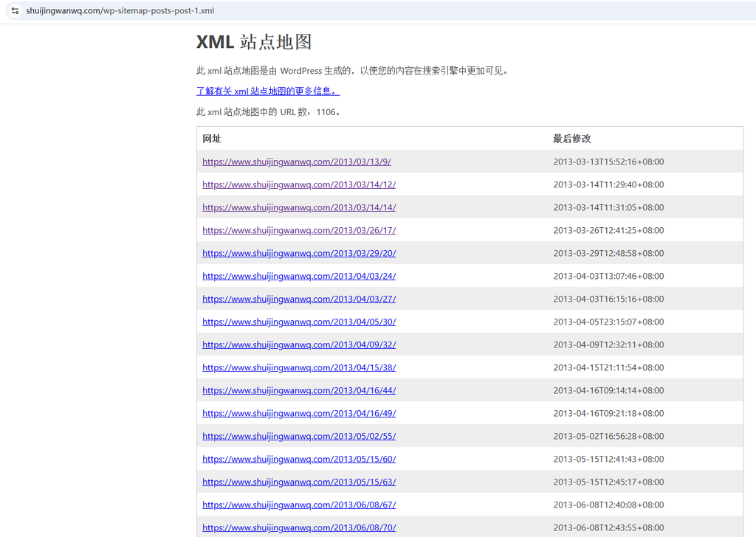The height and width of the screenshot is (537, 756).
Task: Open link ending /2013/03/13/9/
Action: coord(297,162)
